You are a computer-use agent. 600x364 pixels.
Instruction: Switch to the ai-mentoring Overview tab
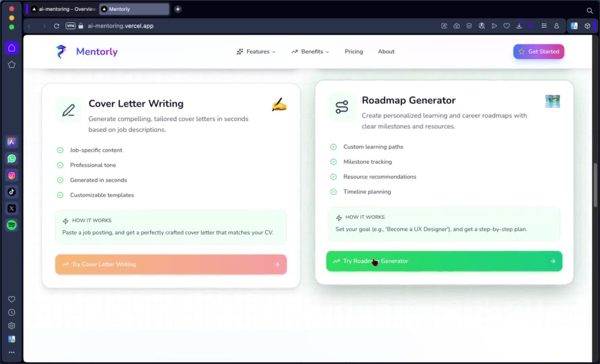pos(64,9)
